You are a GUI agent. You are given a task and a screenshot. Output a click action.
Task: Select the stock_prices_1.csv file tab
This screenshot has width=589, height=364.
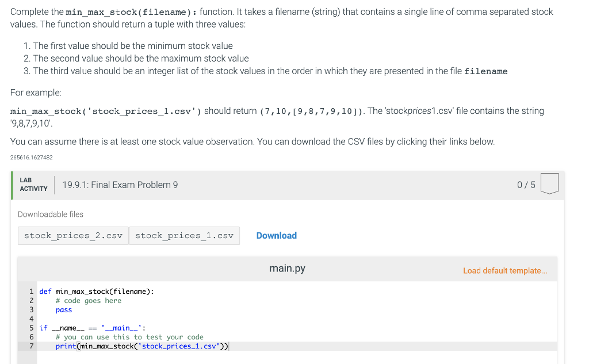coord(184,236)
